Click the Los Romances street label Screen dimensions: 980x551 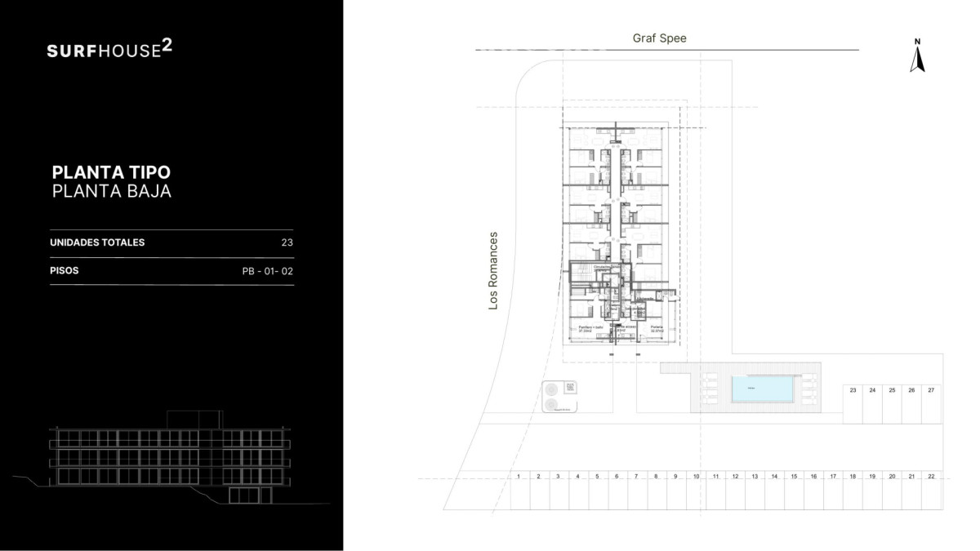click(x=492, y=269)
